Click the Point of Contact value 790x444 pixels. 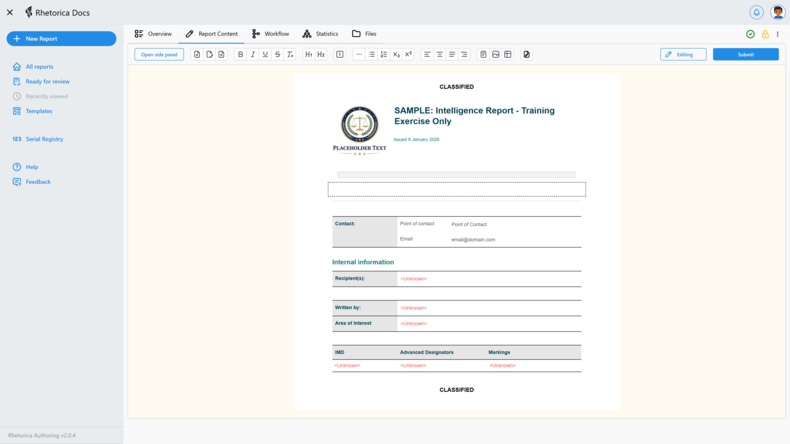click(x=469, y=224)
